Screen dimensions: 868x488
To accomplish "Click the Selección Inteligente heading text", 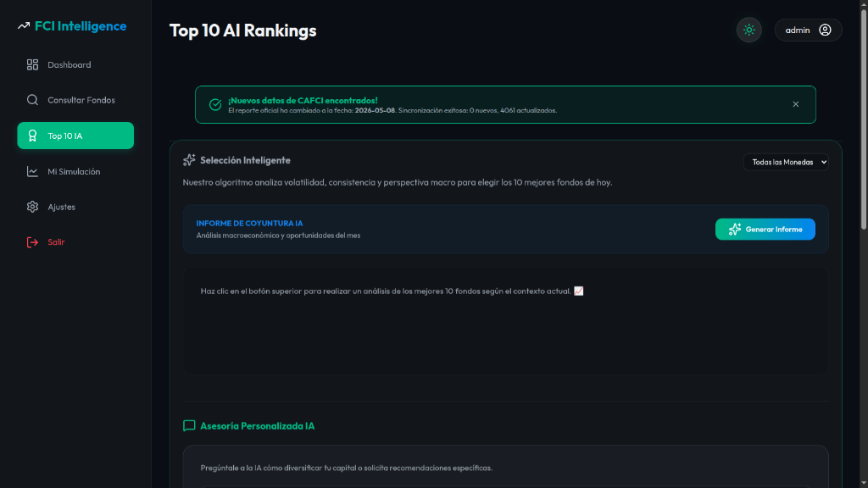I will [245, 160].
